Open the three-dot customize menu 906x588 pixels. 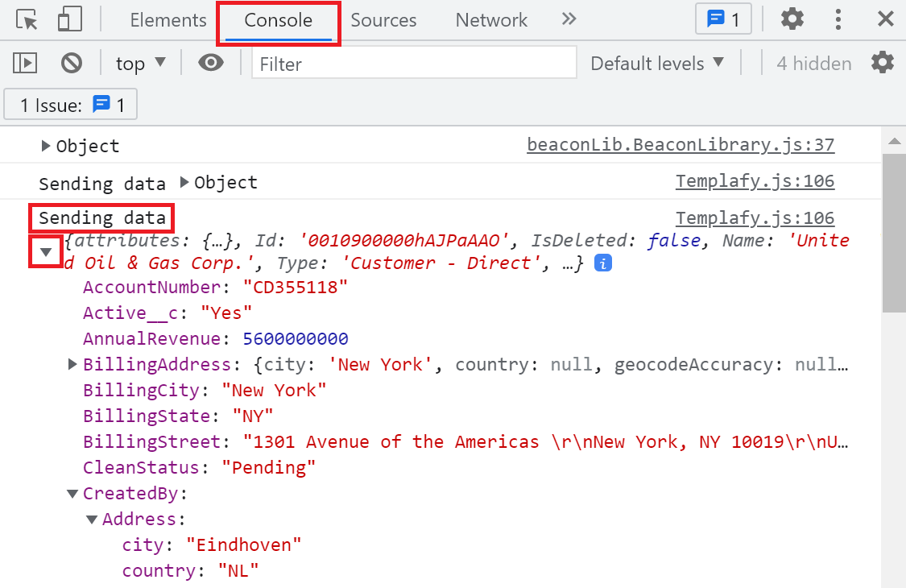pos(838,19)
